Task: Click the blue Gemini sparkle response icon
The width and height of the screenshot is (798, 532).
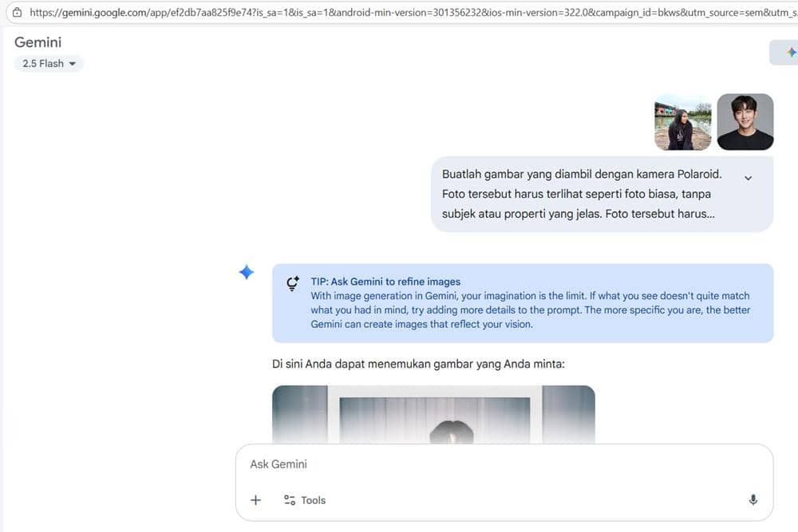Action: coord(247,273)
